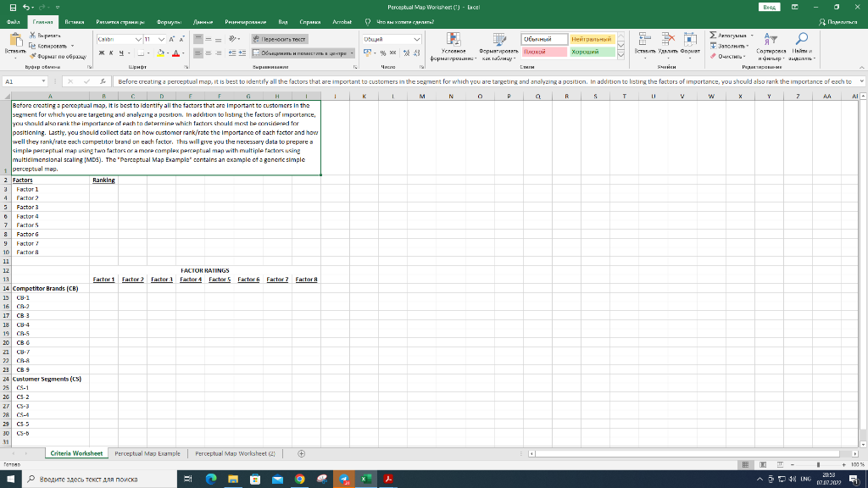Click the cell borders icon
The width and height of the screenshot is (868, 488).
[x=141, y=53]
